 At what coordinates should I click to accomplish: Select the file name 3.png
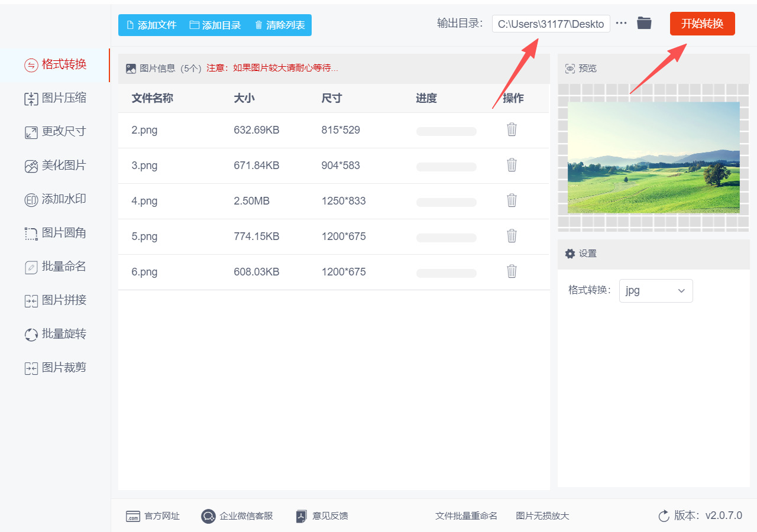click(x=144, y=166)
